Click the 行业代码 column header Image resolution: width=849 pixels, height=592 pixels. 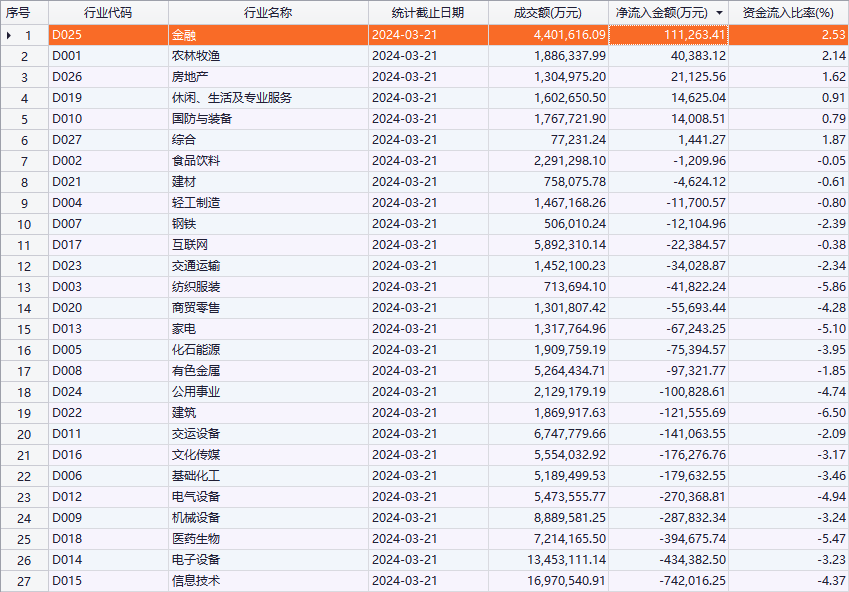(107, 13)
